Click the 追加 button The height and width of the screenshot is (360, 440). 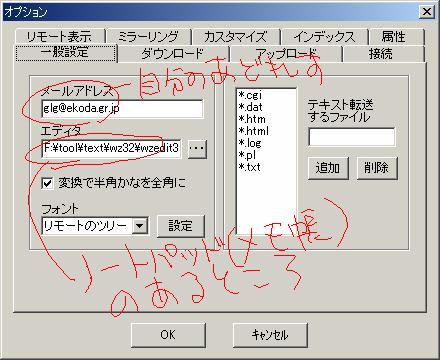(x=328, y=168)
